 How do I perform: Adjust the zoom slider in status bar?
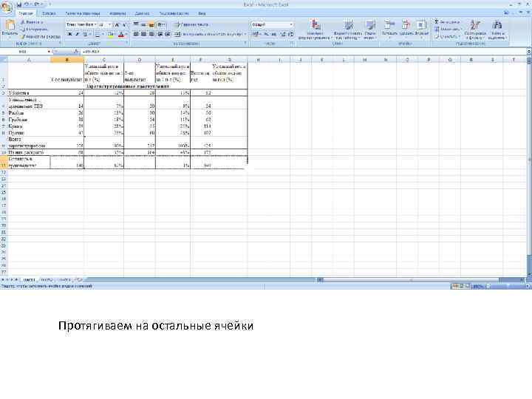pos(507,287)
